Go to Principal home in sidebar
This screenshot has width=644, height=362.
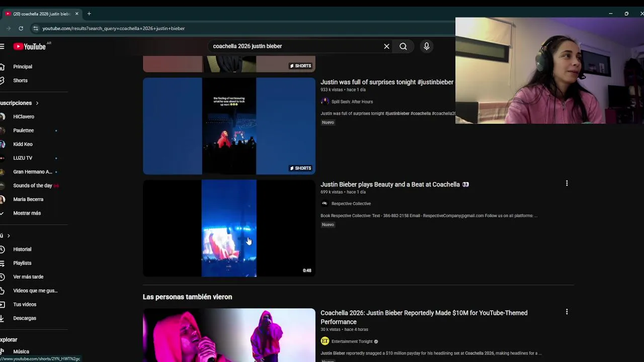(23, 66)
